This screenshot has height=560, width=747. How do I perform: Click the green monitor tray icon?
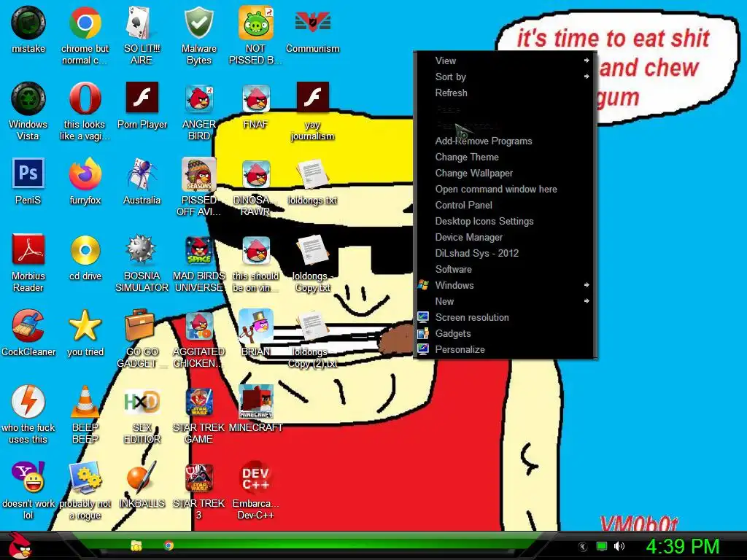pyautogui.click(x=602, y=546)
